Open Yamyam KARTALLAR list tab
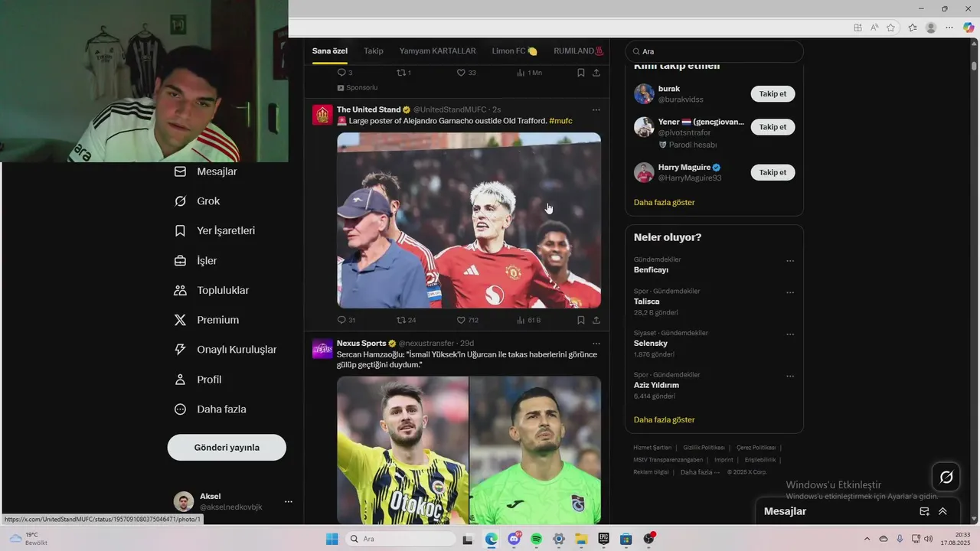The width and height of the screenshot is (980, 551). click(x=438, y=51)
